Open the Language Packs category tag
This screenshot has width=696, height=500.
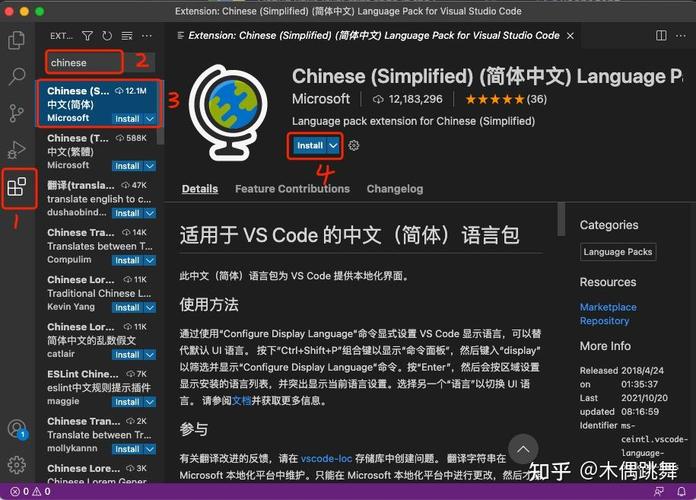pyautogui.click(x=617, y=252)
